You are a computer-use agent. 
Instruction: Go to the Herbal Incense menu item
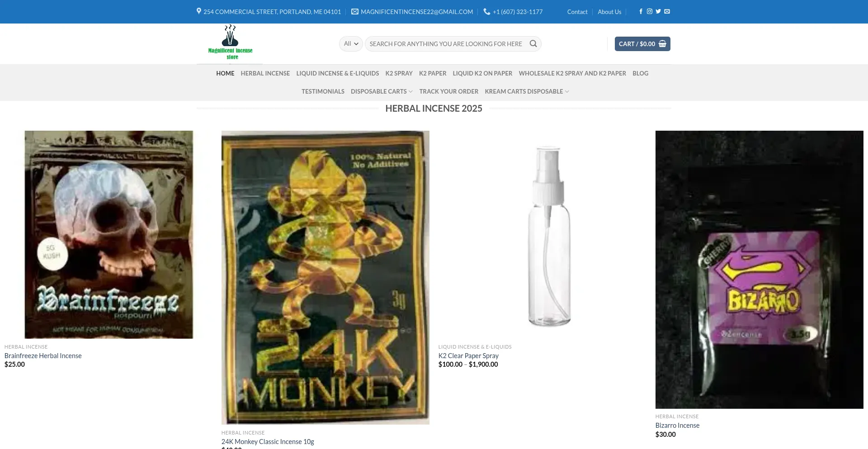coord(265,73)
